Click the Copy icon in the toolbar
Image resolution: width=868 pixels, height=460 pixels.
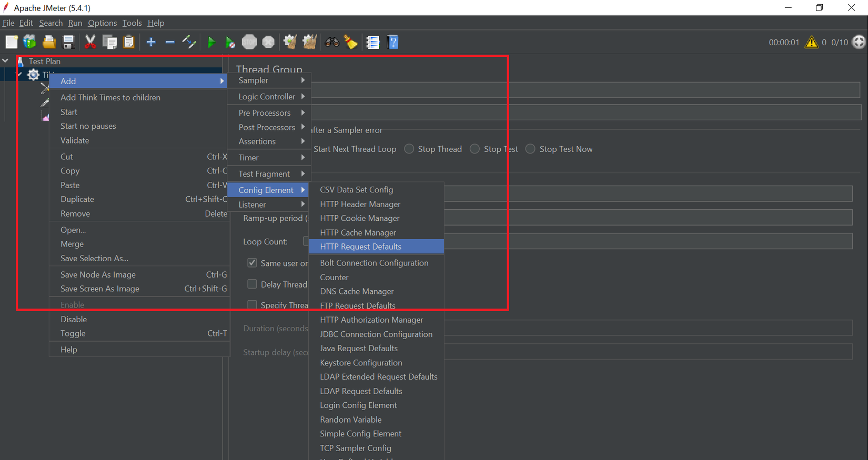[110, 42]
